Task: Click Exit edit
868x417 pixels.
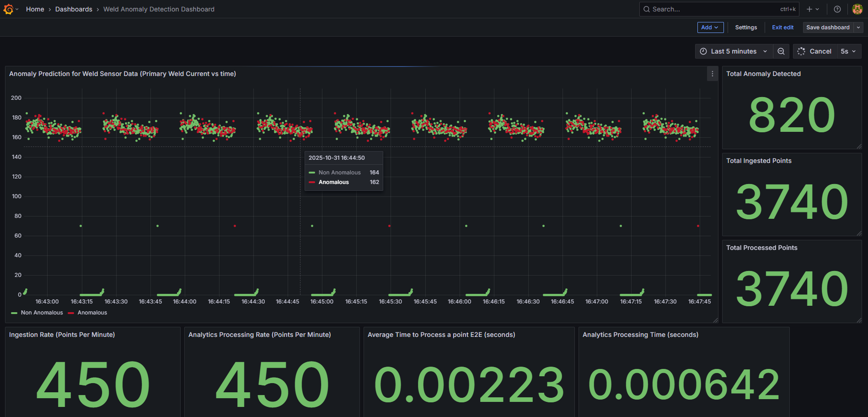Action: 782,27
